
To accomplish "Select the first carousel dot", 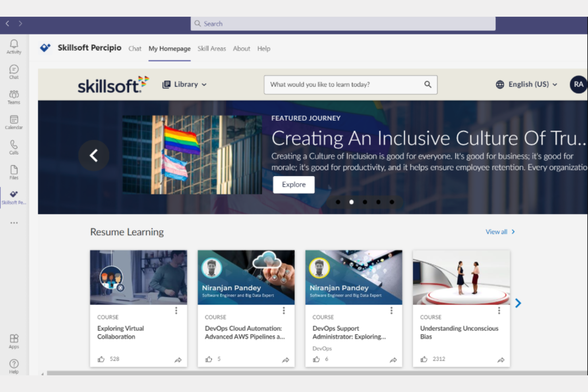I will (338, 202).
